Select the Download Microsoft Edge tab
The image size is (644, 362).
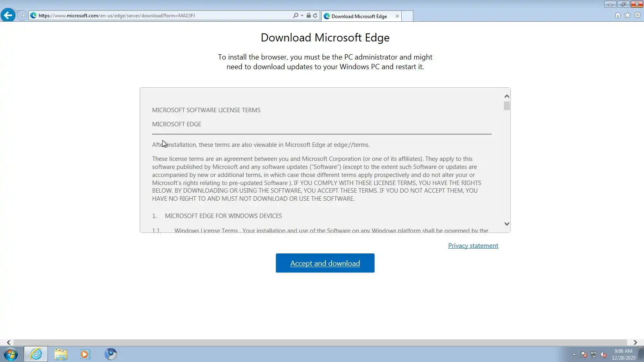(x=359, y=16)
